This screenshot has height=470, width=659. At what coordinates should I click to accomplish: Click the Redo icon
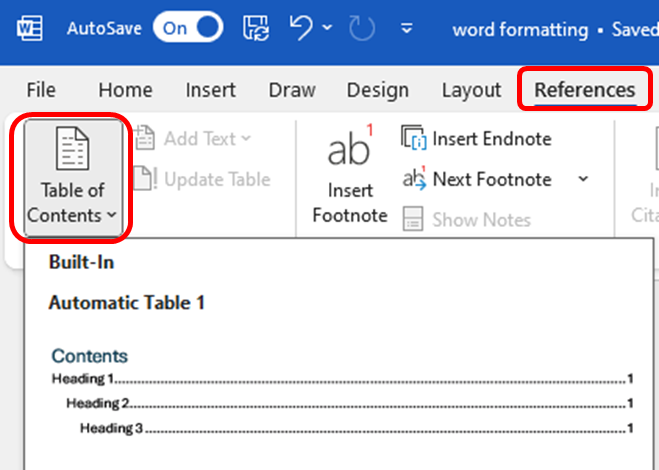pos(363,28)
